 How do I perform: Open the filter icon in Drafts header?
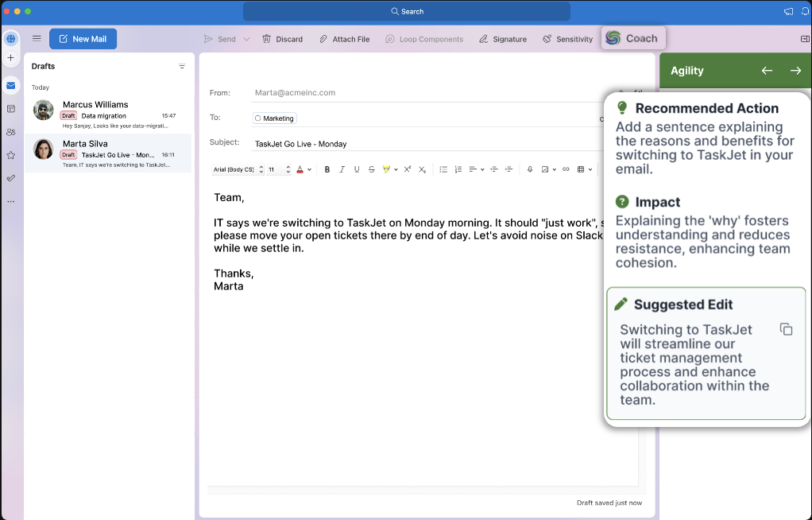pos(182,67)
